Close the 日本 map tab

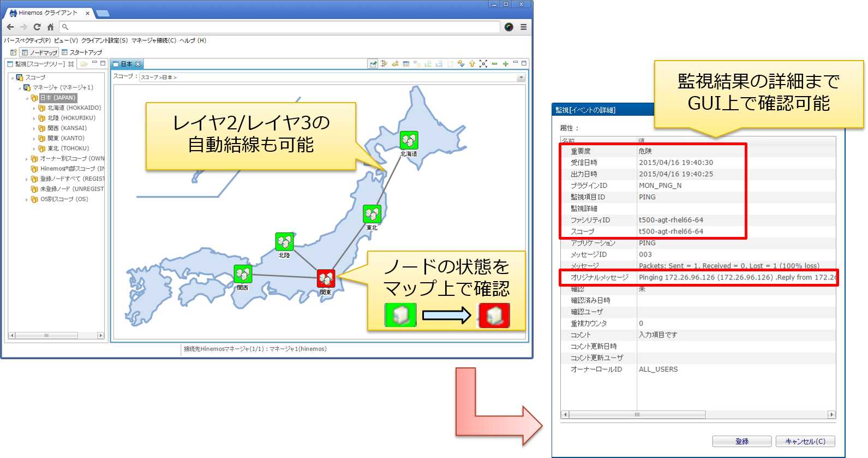pyautogui.click(x=138, y=64)
